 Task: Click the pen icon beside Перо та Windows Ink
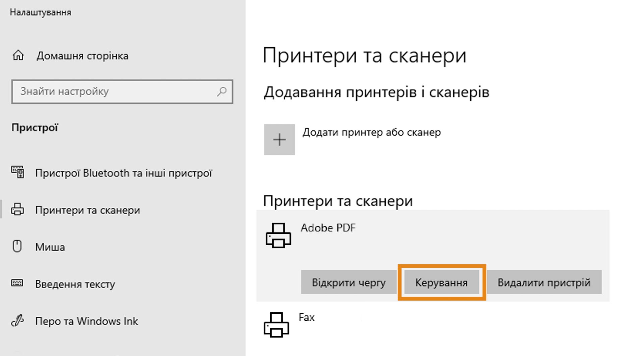click(x=17, y=321)
